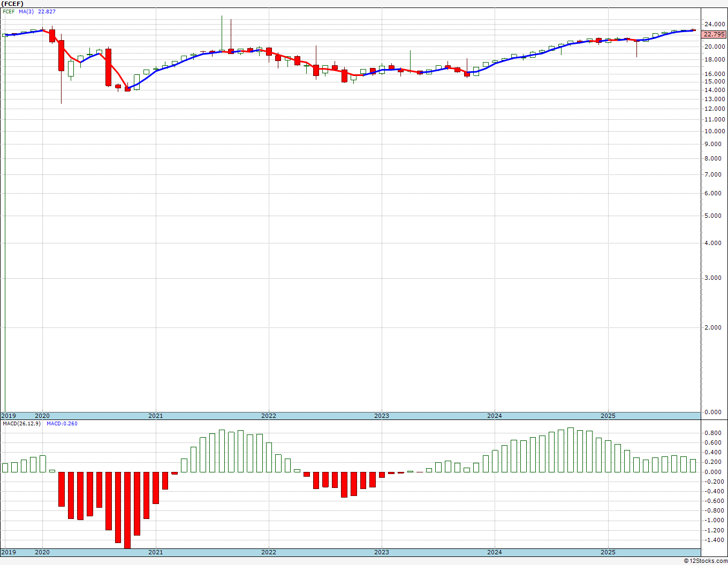This screenshot has width=728, height=565.
Task: Select the 18.000 price axis label
Action: pos(715,60)
